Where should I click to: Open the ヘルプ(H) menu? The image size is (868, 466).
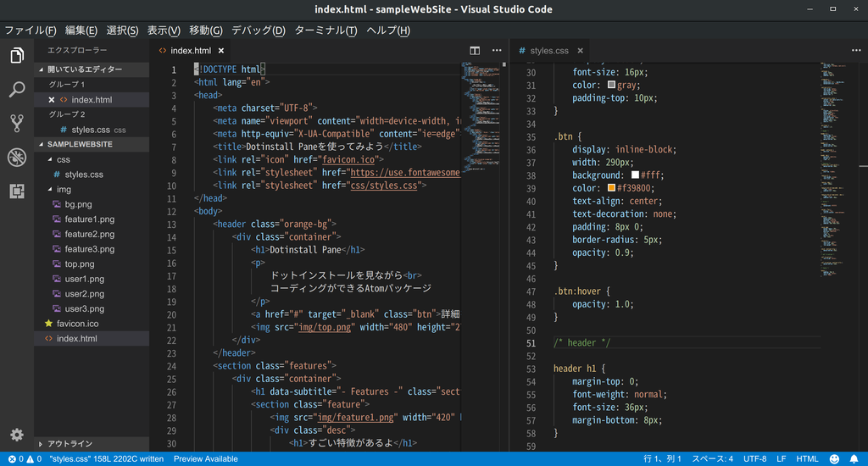coord(388,31)
